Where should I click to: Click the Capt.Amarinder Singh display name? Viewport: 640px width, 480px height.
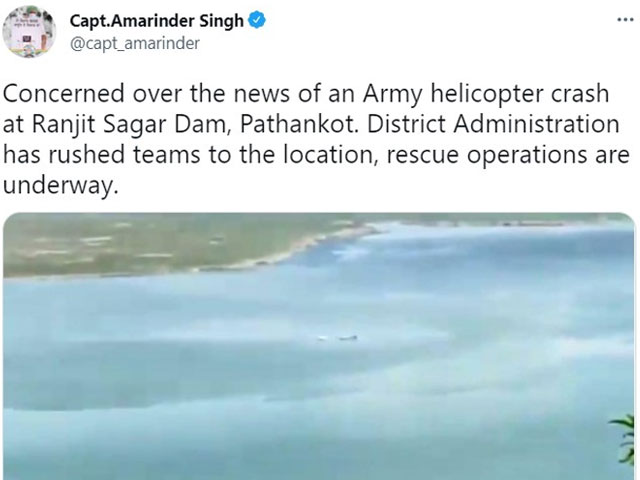coord(157,21)
